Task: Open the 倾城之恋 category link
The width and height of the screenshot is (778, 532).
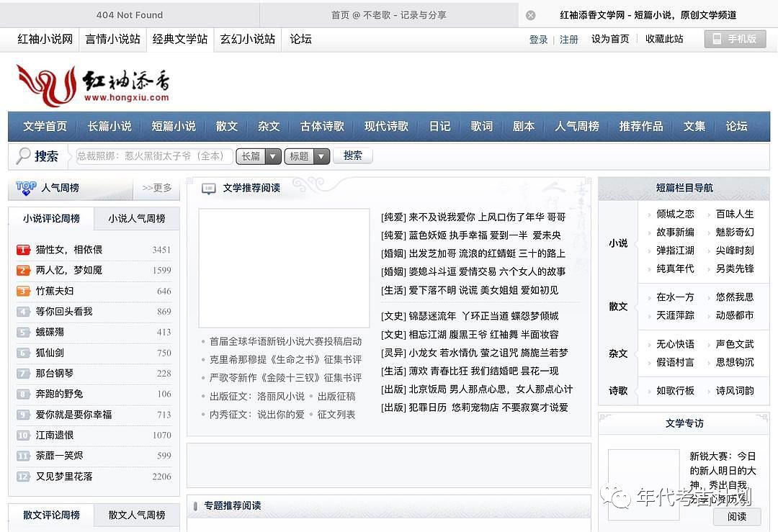Action: coord(675,214)
